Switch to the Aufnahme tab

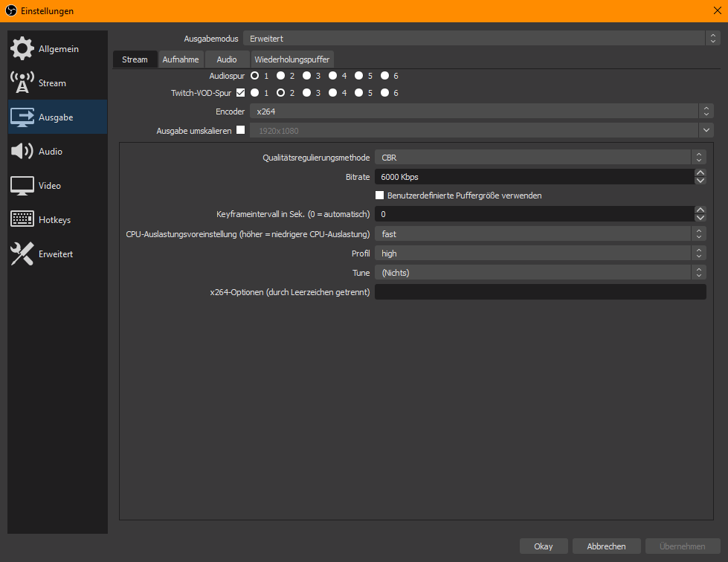181,59
